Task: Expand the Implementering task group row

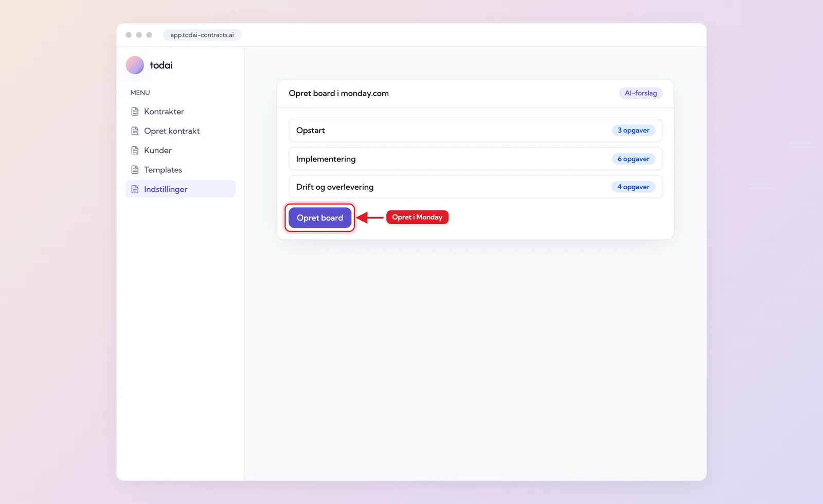Action: click(475, 159)
